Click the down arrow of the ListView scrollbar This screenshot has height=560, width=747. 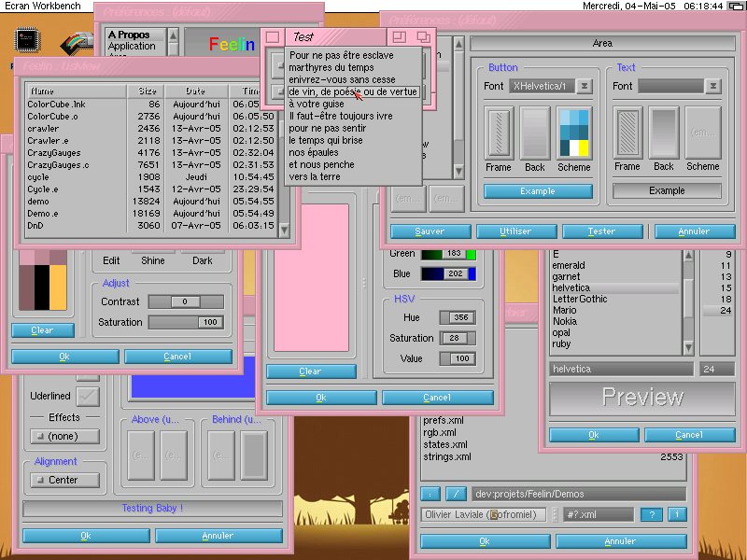[x=285, y=231]
